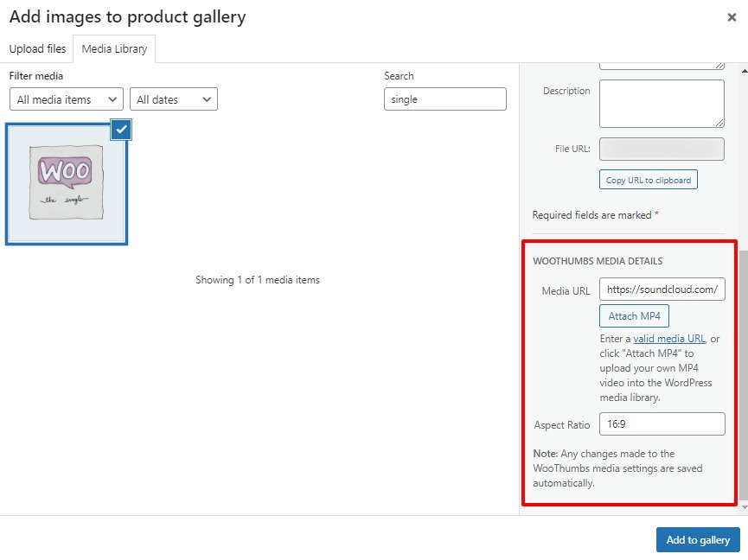Viewport: 748px width, 560px height.
Task: Click the Attach MP4 button
Action: click(x=634, y=315)
